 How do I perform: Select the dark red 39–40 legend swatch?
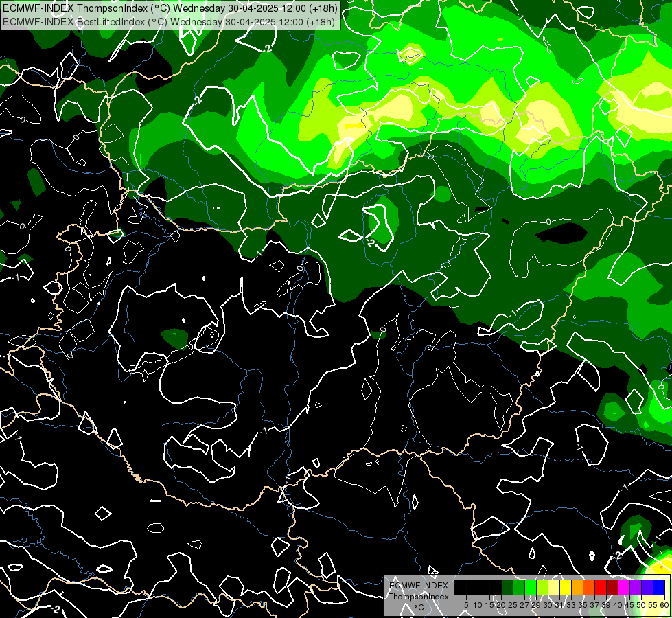point(612,587)
